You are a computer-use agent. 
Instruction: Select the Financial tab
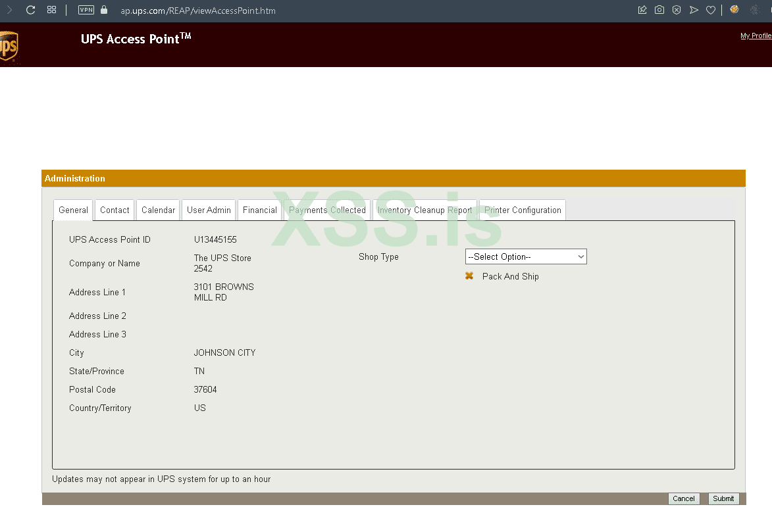pos(259,210)
